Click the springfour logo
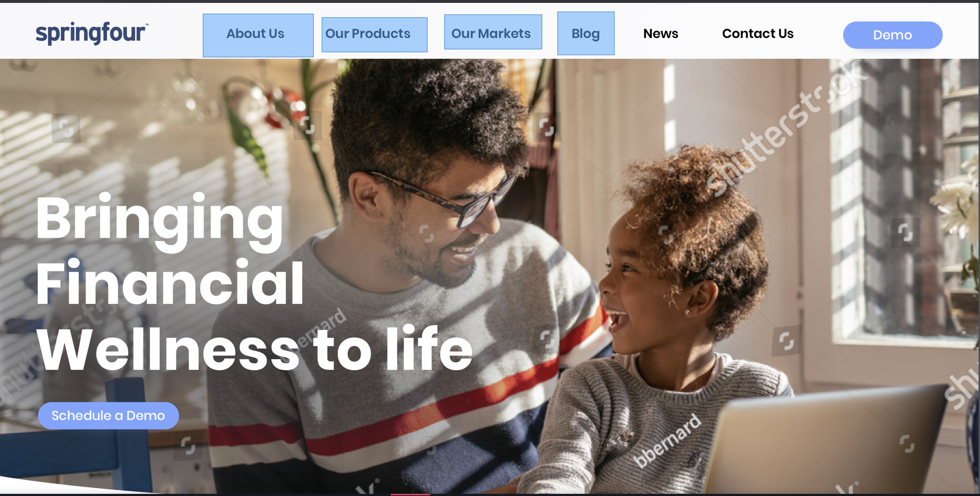The height and width of the screenshot is (496, 980). pyautogui.click(x=92, y=33)
